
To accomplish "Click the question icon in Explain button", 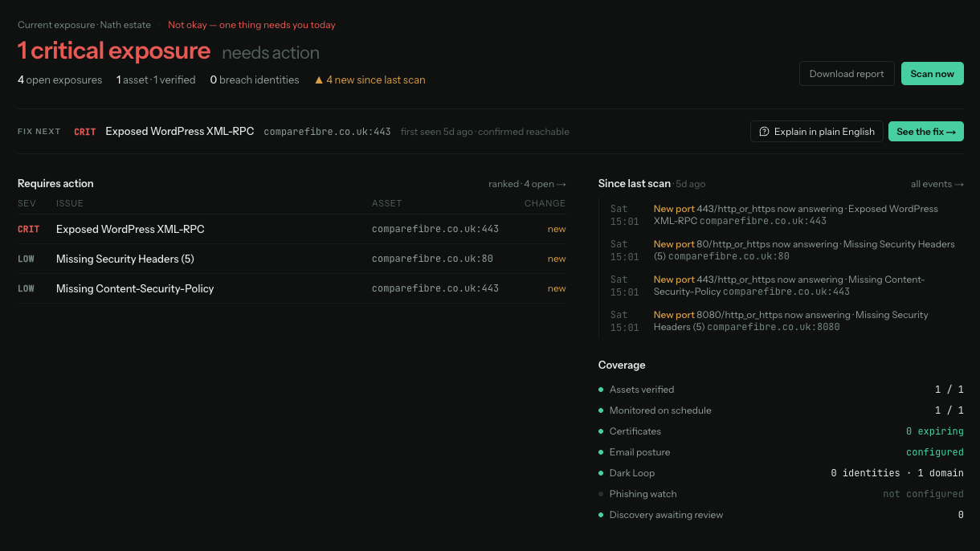I will click(x=764, y=132).
